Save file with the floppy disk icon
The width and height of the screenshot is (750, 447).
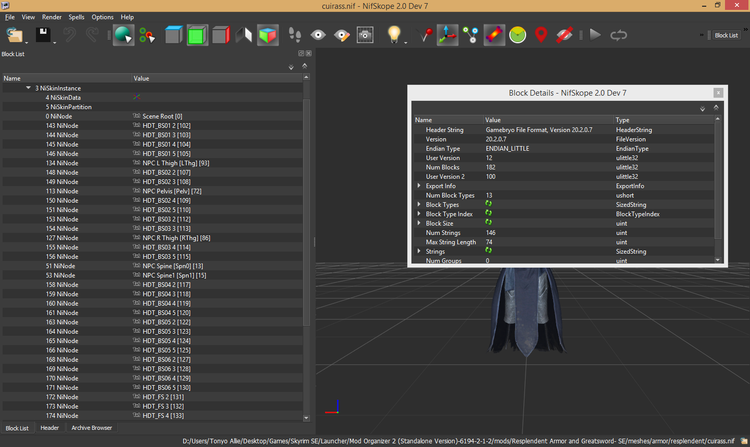pos(43,35)
